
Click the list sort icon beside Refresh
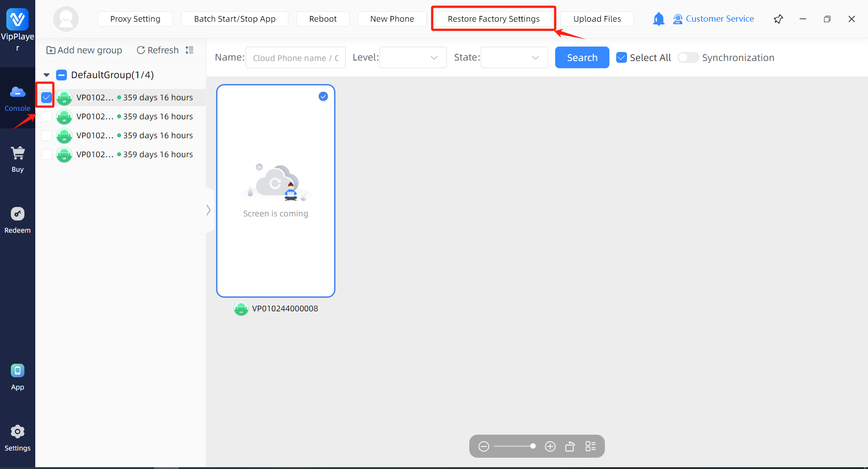(x=190, y=50)
